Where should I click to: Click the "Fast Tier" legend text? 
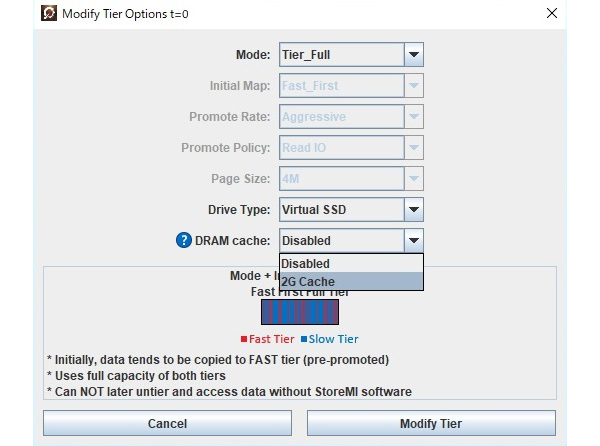point(271,339)
